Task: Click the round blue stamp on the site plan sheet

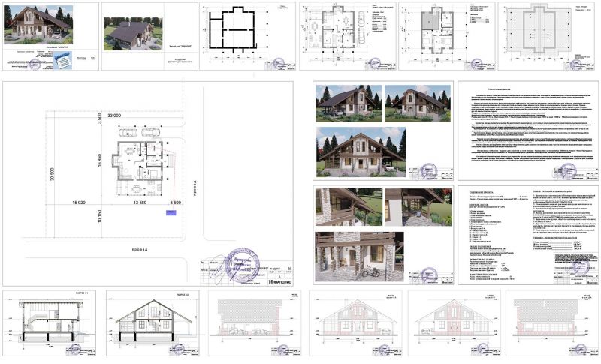Action: (x=242, y=265)
